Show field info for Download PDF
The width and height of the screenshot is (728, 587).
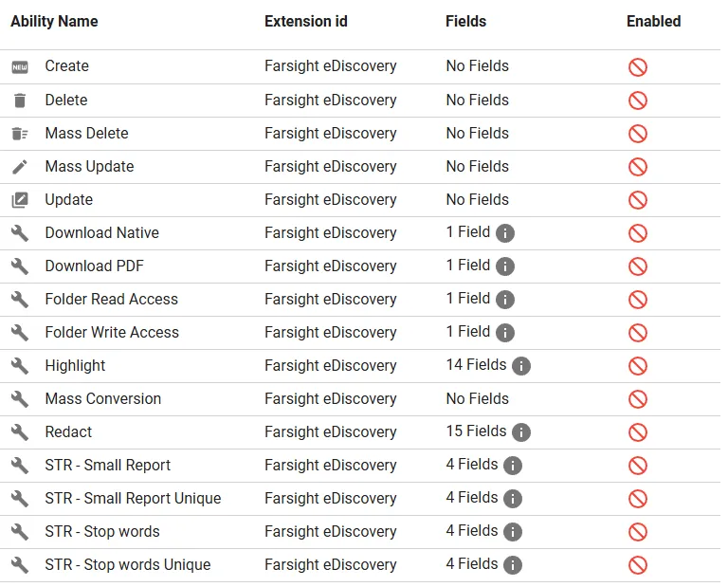(505, 266)
